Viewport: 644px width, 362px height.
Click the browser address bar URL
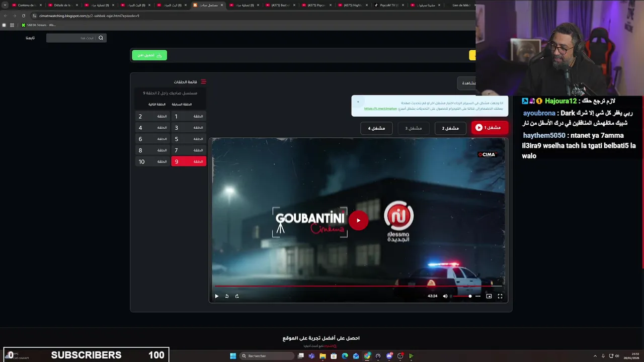click(90, 16)
